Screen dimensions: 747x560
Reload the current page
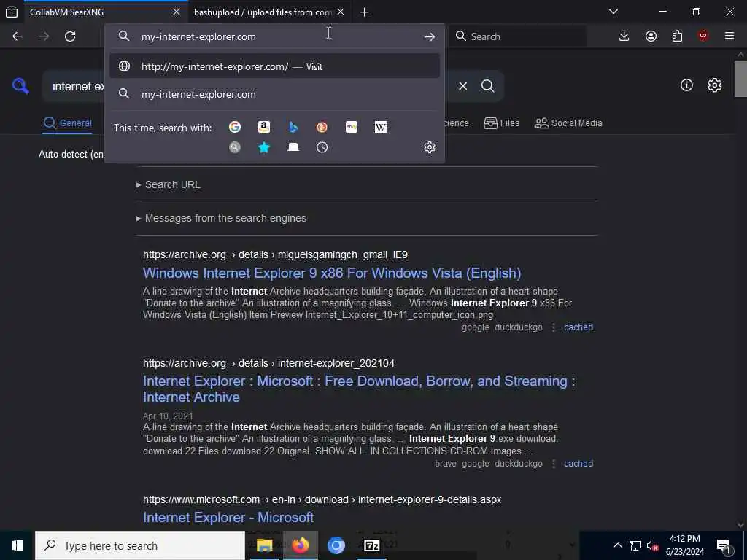tap(70, 36)
